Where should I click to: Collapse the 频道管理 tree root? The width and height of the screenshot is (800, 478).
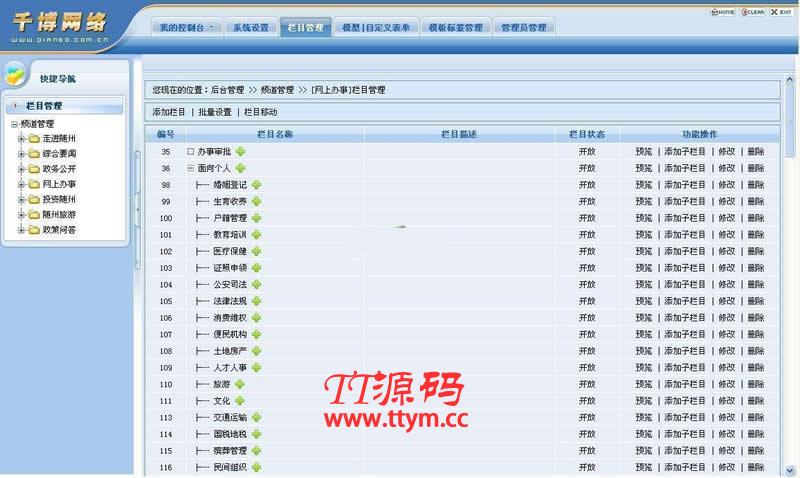coord(14,124)
